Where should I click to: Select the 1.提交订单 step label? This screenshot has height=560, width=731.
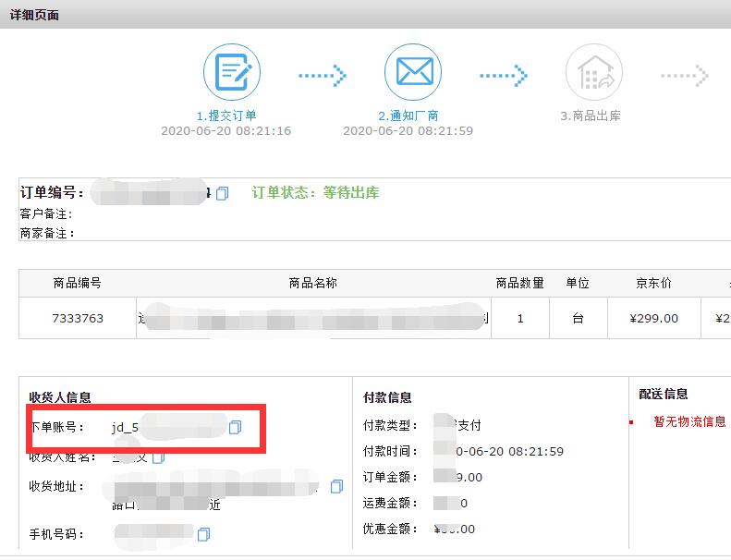(x=226, y=116)
